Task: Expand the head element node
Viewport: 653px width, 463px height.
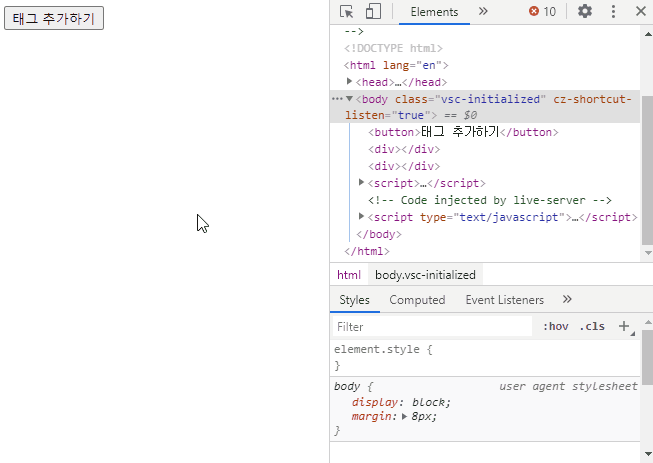Action: pos(349,81)
